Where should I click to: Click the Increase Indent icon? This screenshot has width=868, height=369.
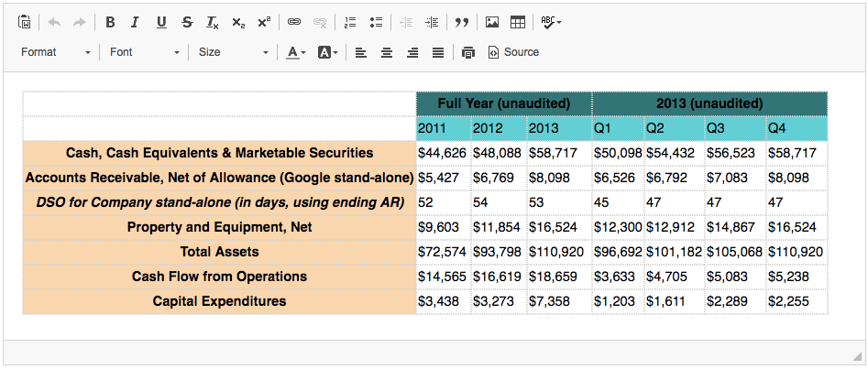coord(432,22)
